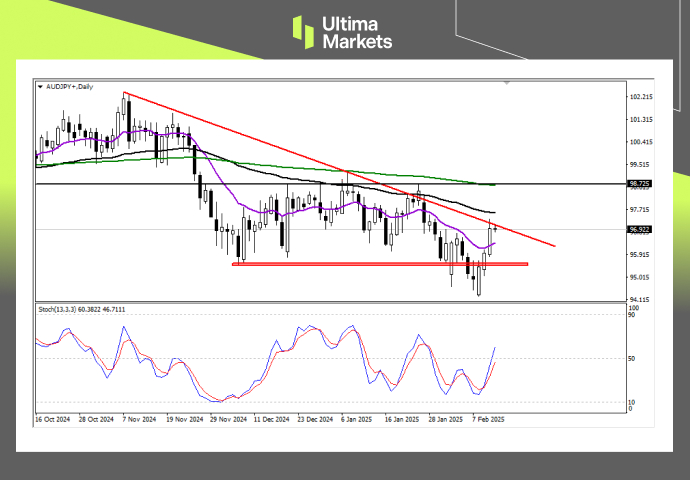Click the latest candlestick near the trendline

pos(496,230)
